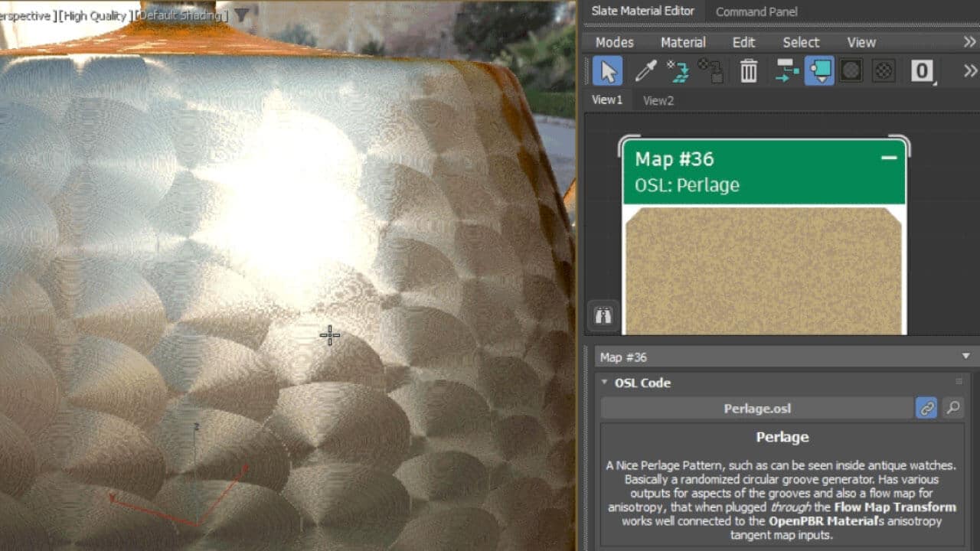
Task: Open the Select menu
Action: [x=801, y=42]
